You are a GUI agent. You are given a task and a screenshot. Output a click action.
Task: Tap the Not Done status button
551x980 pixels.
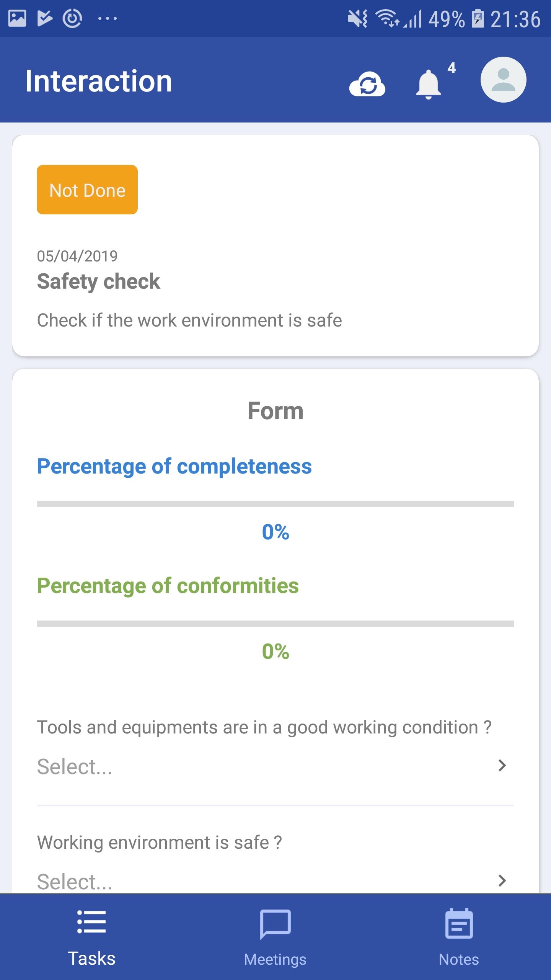pos(87,190)
